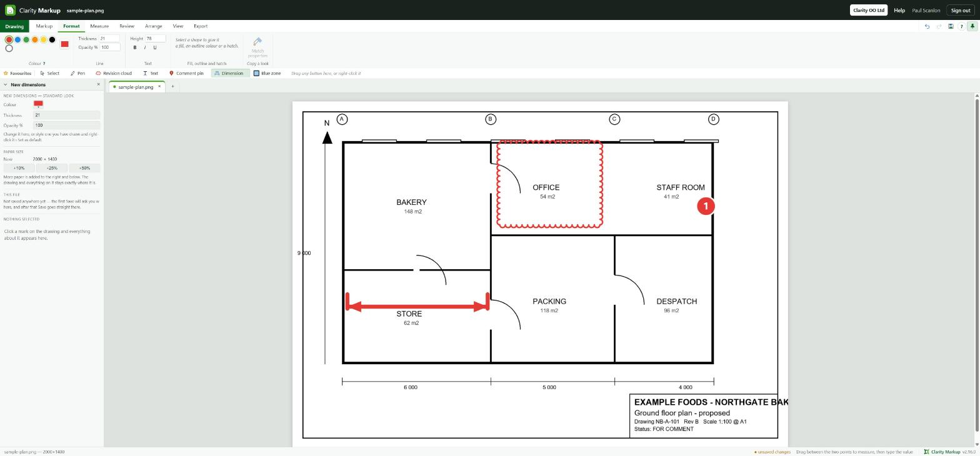Pick the green colour swatch
The width and height of the screenshot is (980, 456).
pyautogui.click(x=26, y=40)
